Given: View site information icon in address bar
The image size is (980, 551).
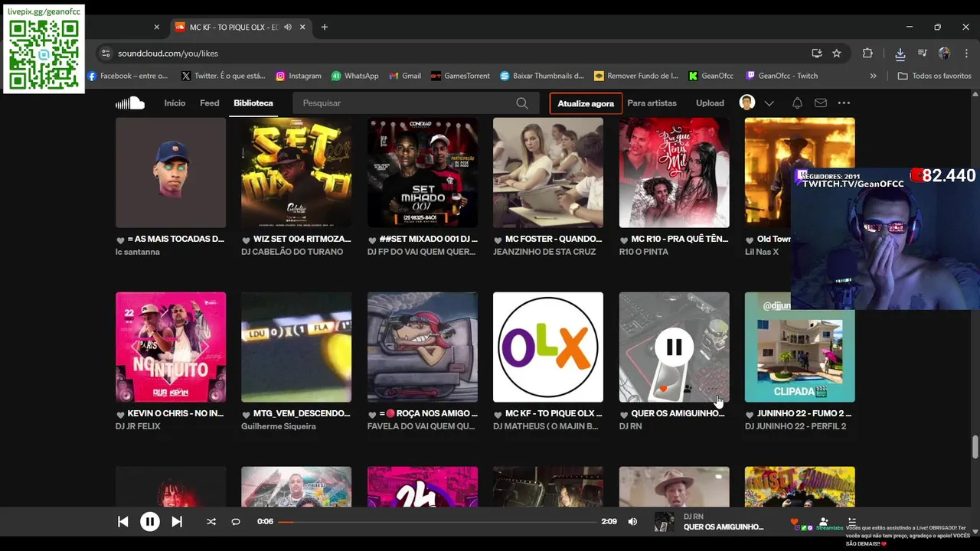Looking at the screenshot, I should [x=106, y=54].
